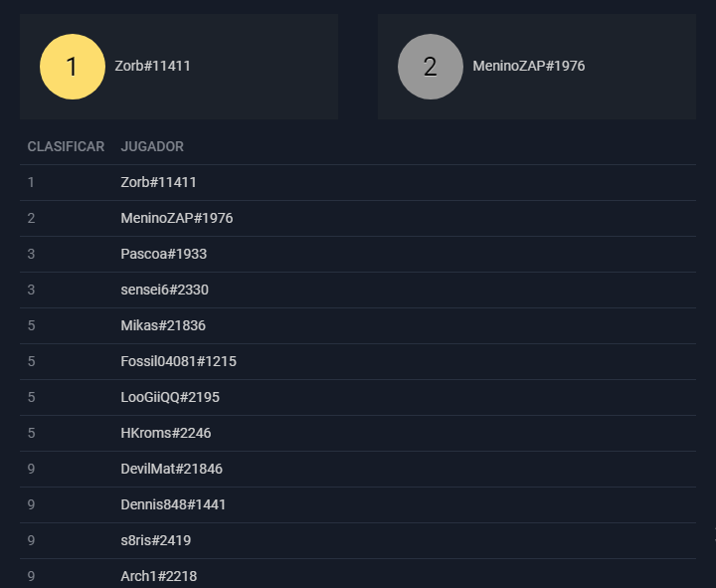The width and height of the screenshot is (716, 588).
Task: Click rank 5 beside HKroms#2246
Action: point(31,433)
